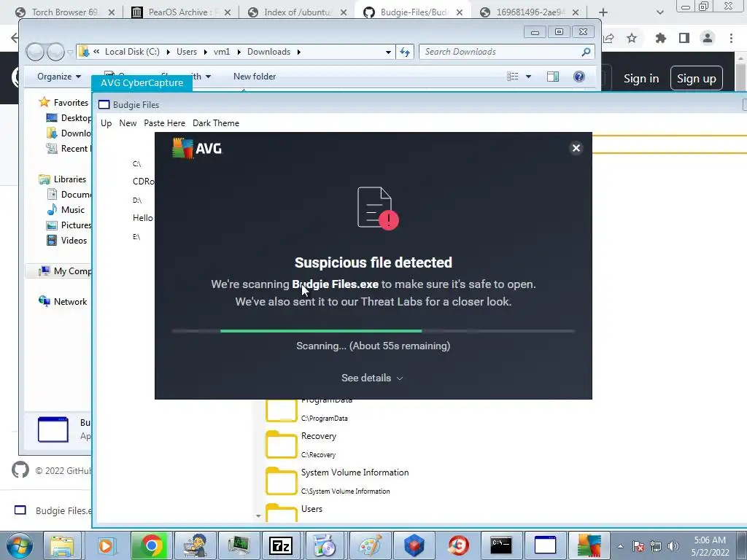Open Paint palette icon in taskbar

coord(370,545)
